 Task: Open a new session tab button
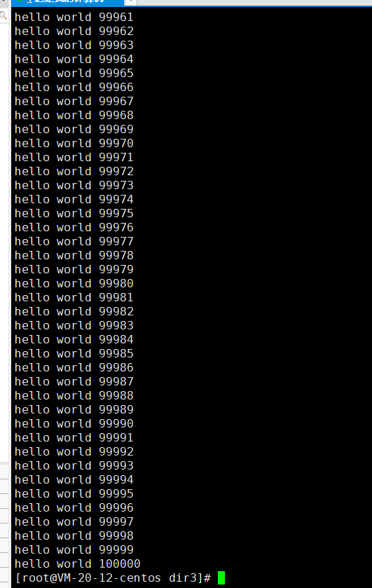pos(130,2)
